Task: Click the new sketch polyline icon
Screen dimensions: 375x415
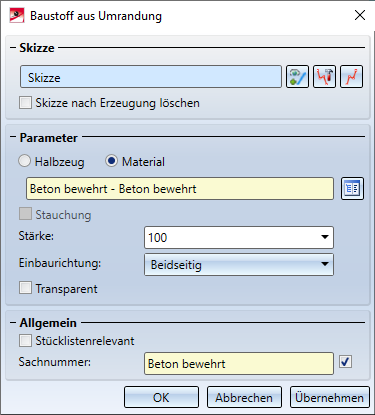Action: 351,77
